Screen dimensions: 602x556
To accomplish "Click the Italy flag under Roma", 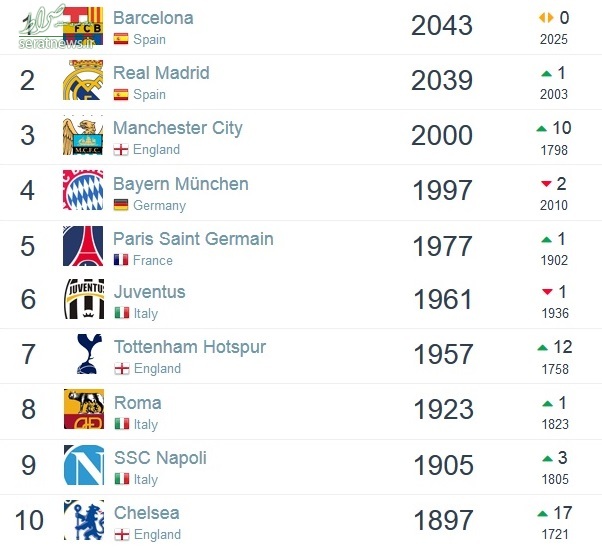I will pyautogui.click(x=122, y=424).
